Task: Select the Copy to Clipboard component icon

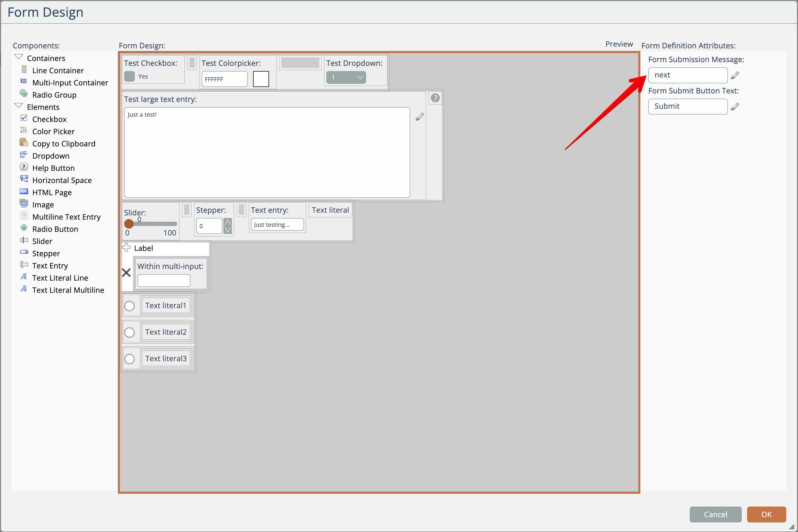Action: tap(24, 142)
